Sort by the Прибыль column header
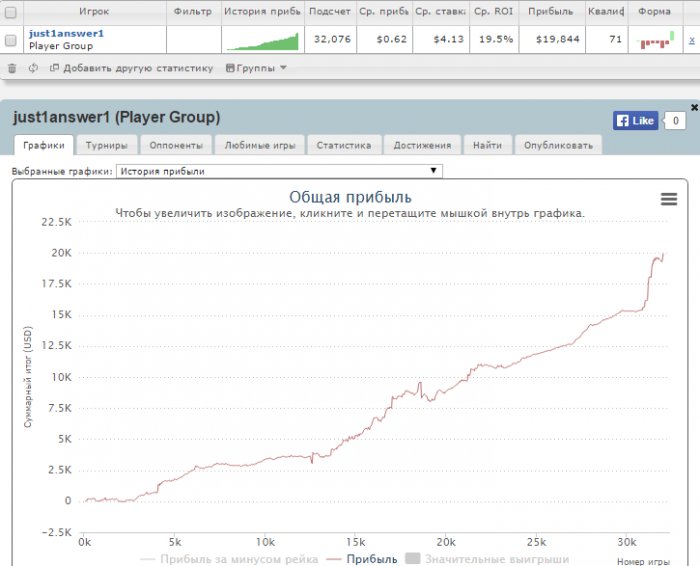 pyautogui.click(x=551, y=12)
